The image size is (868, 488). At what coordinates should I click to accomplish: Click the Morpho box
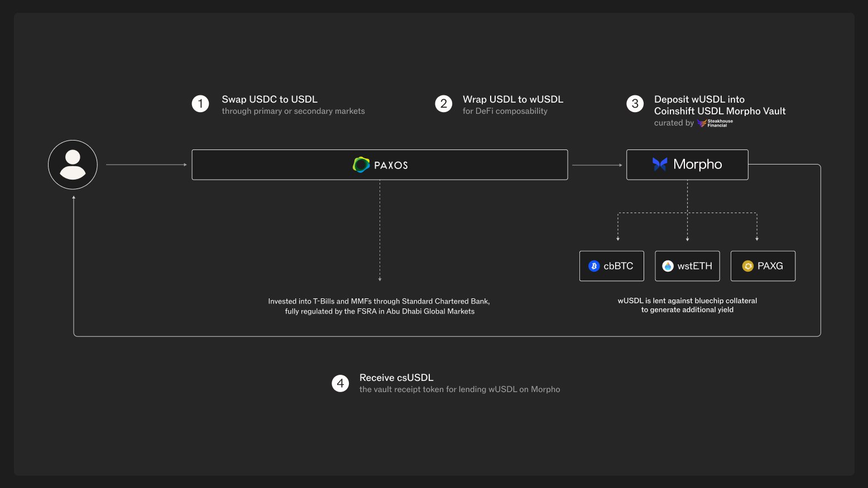point(687,165)
